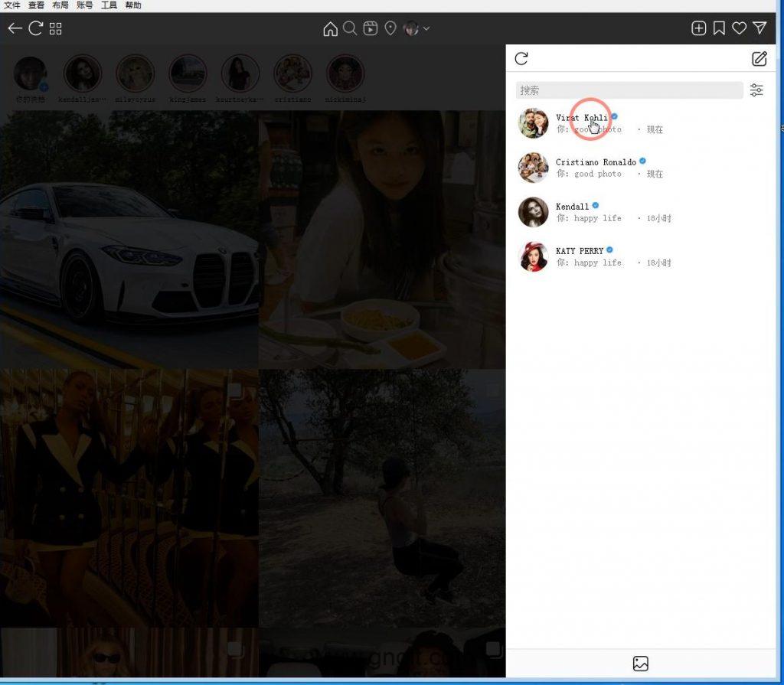Click the back arrow in the toolbar
This screenshot has height=685, width=784.
pos(15,28)
